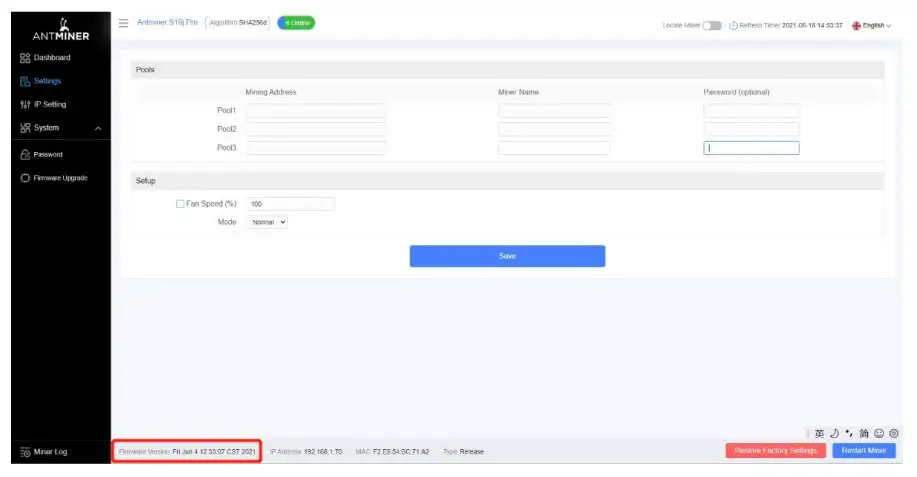Screen dimensions: 917x477
Task: Toggle the Locate Miner switch
Action: 712,26
